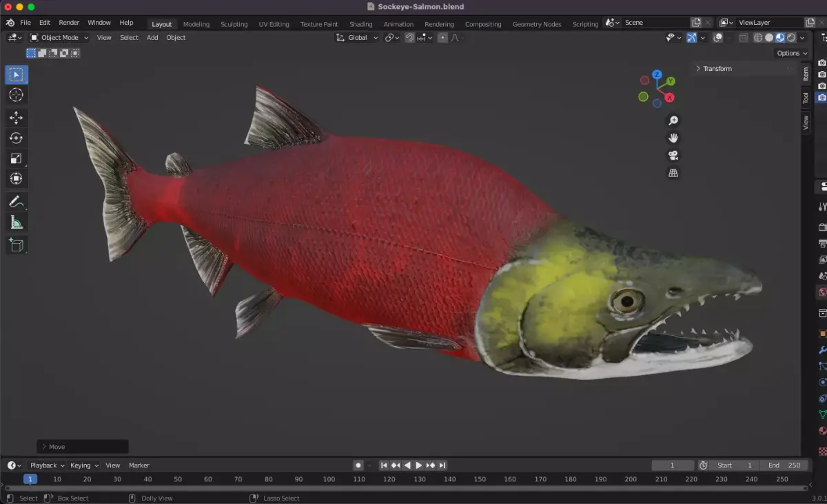This screenshot has width=827, height=504.
Task: Pick the combined Transform tool
Action: coord(17,179)
